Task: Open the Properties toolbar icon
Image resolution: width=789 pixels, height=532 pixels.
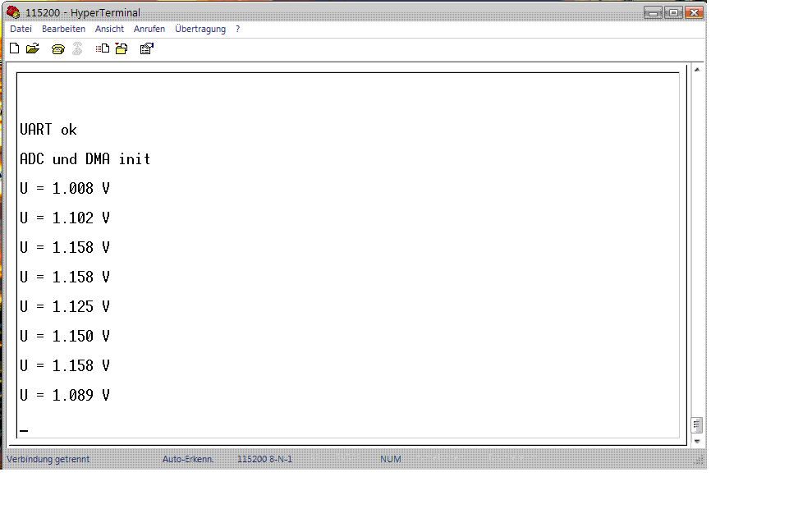Action: [146, 48]
